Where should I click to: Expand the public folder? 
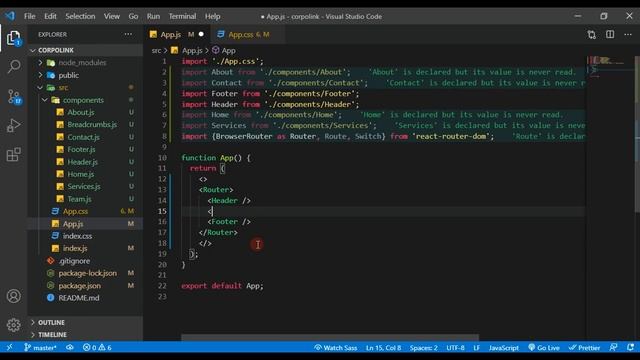[85, 75]
